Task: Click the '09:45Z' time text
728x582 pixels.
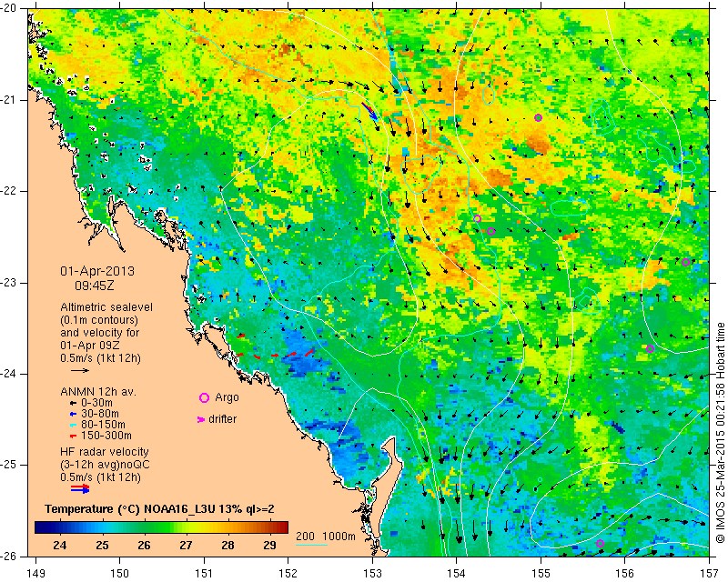Action: [95, 286]
